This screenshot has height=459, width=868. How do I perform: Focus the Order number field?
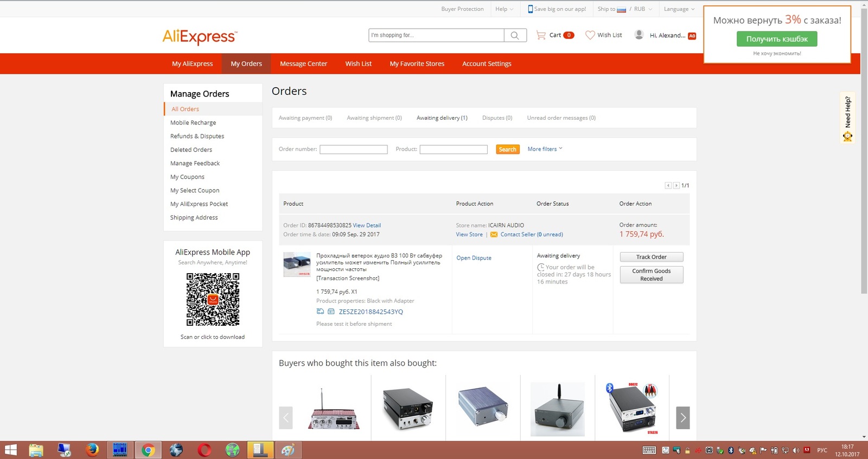(x=354, y=150)
